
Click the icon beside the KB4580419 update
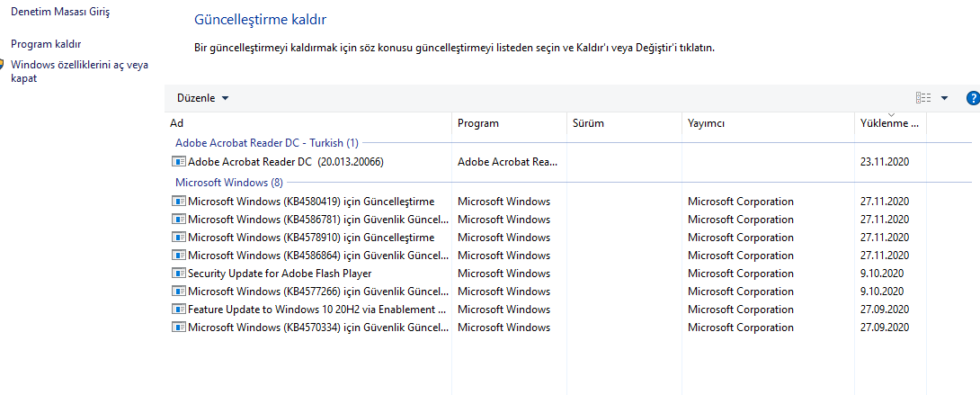click(x=178, y=202)
